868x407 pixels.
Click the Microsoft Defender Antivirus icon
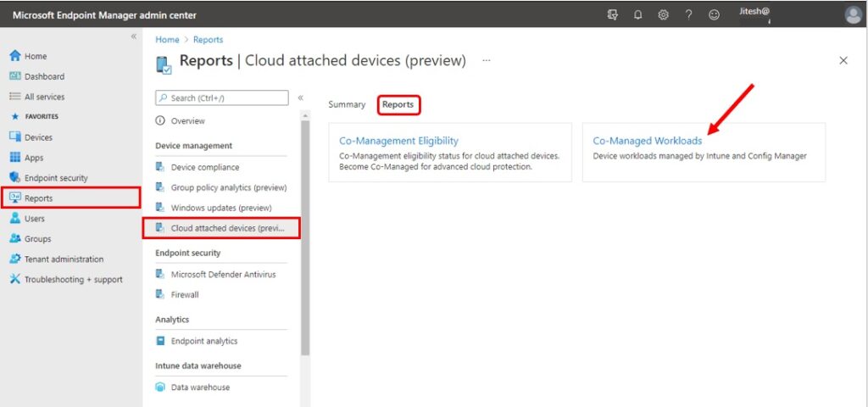[x=160, y=274]
